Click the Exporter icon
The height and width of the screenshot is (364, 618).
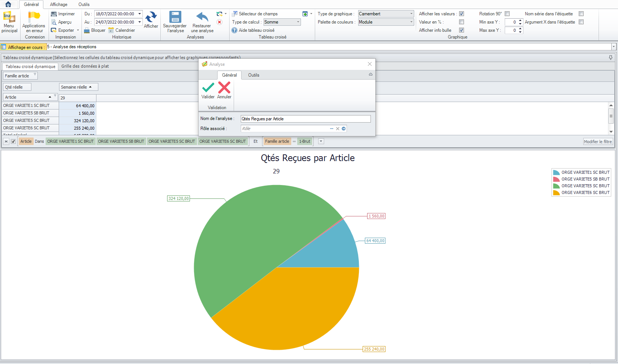54,30
